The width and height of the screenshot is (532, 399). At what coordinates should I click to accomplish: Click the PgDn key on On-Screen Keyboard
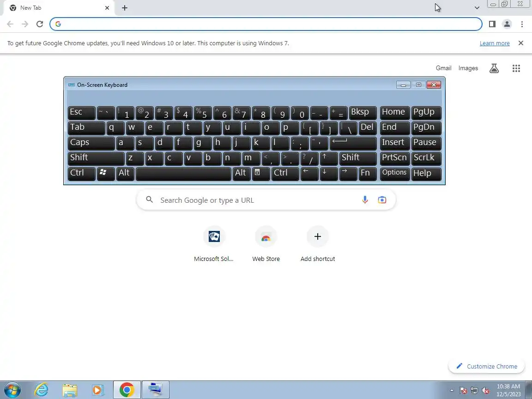[x=426, y=128]
